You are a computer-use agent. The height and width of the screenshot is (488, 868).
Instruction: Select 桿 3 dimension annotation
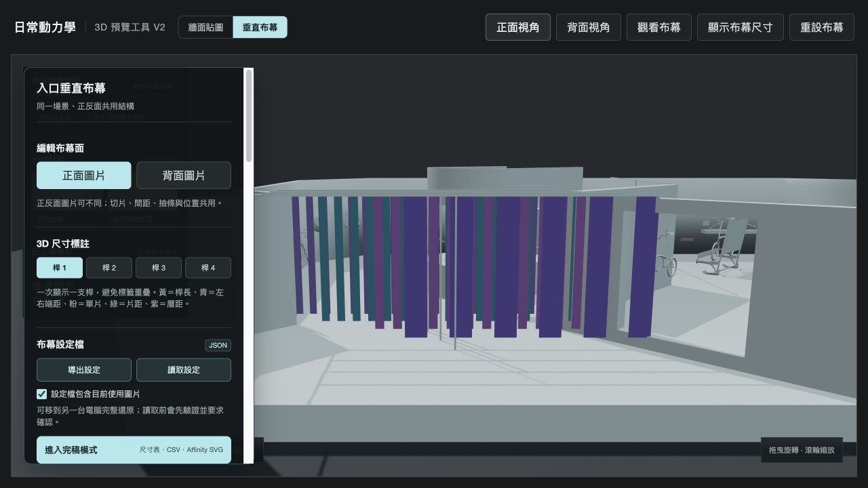pyautogui.click(x=159, y=268)
